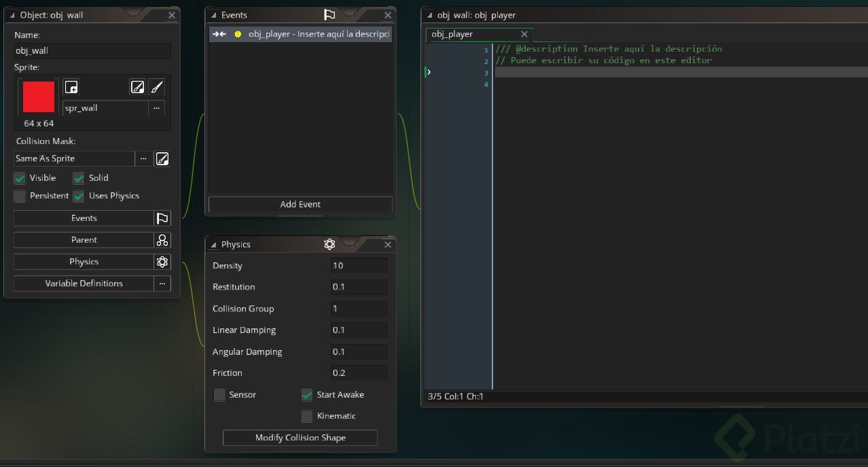Click the yellow face icon in event row
The height and width of the screenshot is (467, 868).
[237, 34]
